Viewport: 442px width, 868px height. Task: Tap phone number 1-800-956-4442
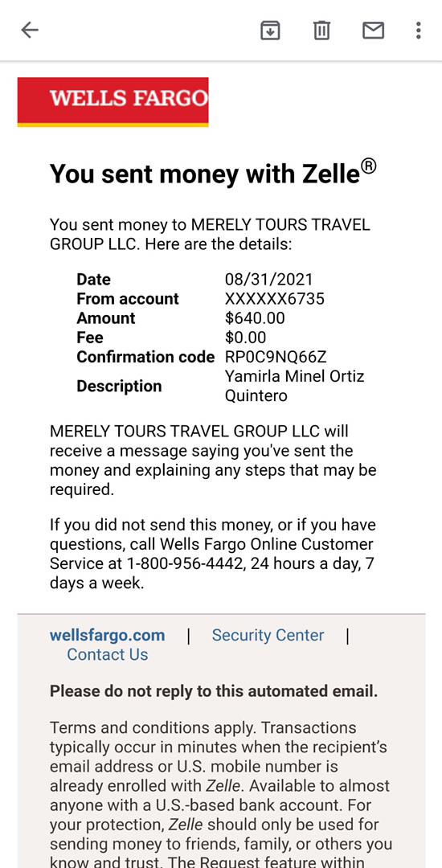186,563
